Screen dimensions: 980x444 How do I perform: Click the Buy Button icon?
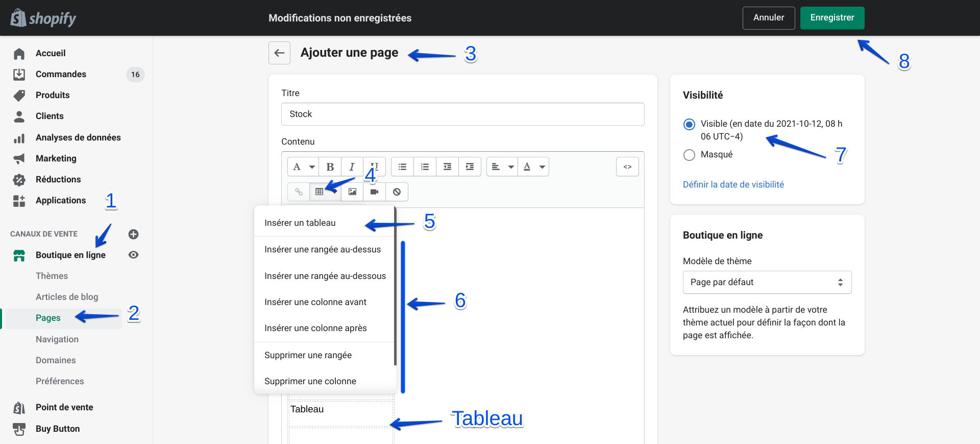pyautogui.click(x=19, y=429)
